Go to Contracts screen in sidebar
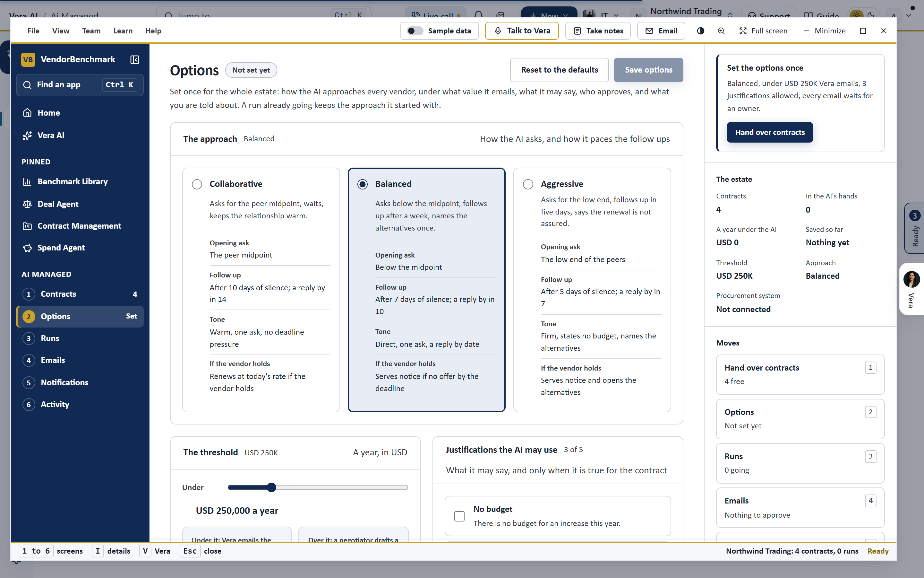 click(80, 294)
